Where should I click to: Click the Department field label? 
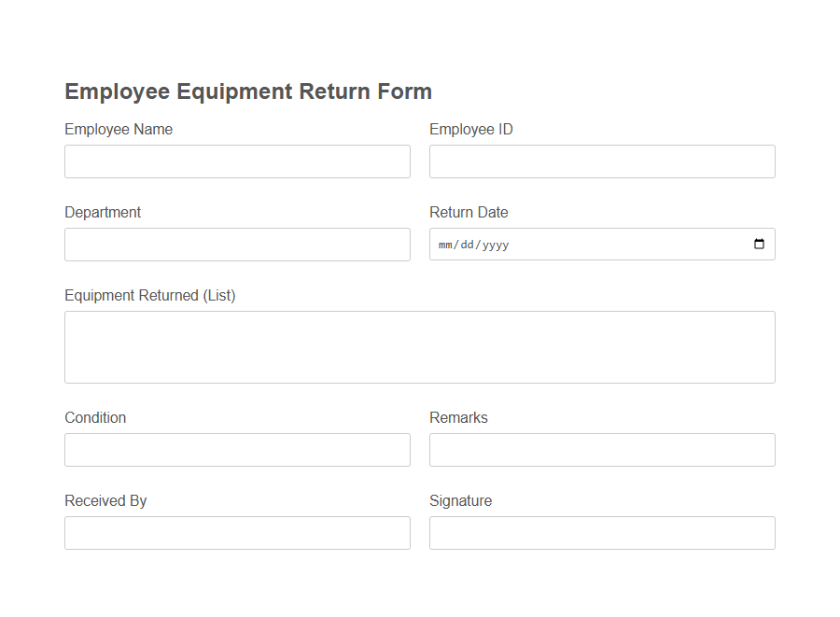103,212
